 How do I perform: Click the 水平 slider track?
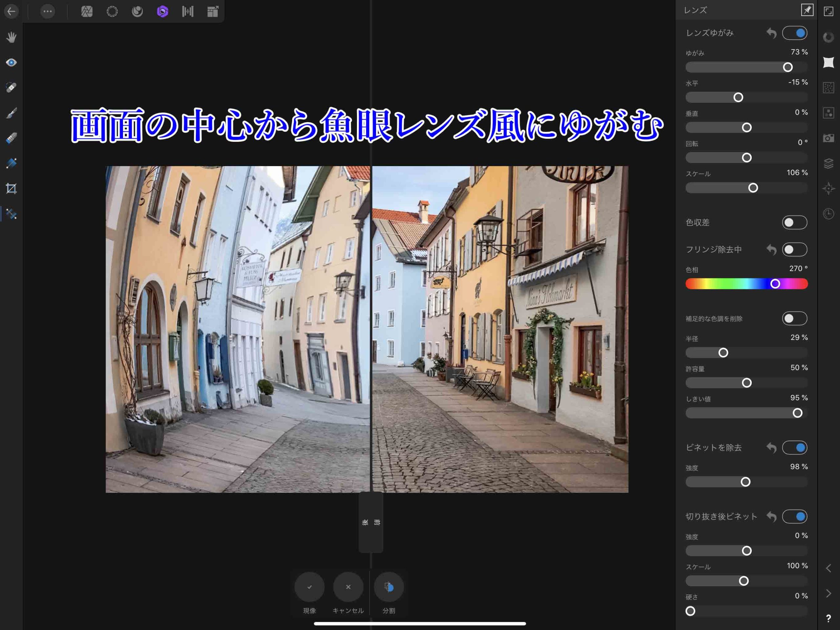(746, 97)
